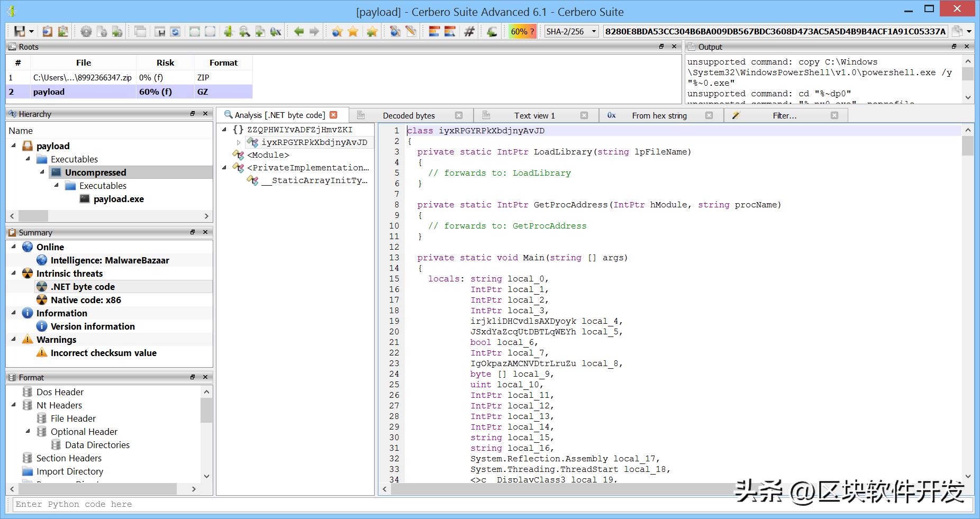980x519 pixels.
Task: Undock the Output panel
Action: pyautogui.click(x=954, y=47)
